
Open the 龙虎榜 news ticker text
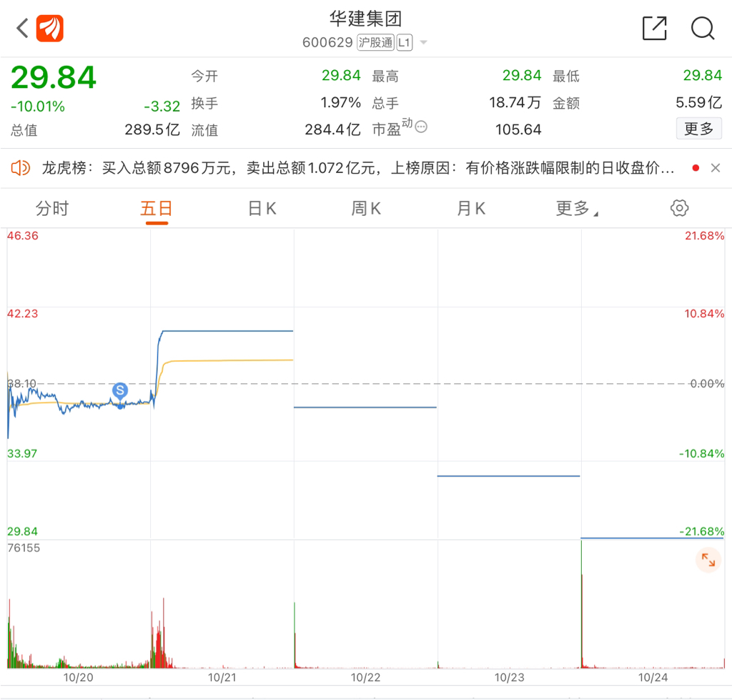point(358,167)
